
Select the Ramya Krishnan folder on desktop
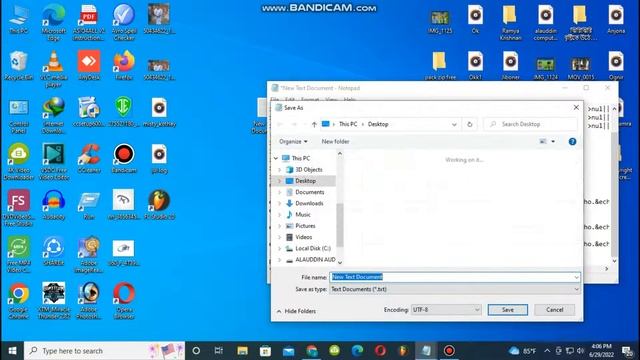pyautogui.click(x=511, y=22)
